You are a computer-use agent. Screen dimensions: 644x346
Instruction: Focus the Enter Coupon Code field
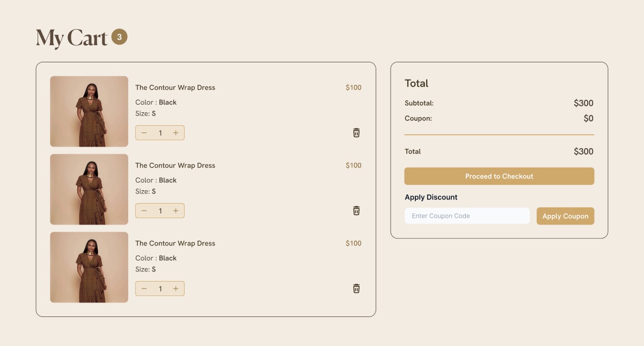click(467, 216)
